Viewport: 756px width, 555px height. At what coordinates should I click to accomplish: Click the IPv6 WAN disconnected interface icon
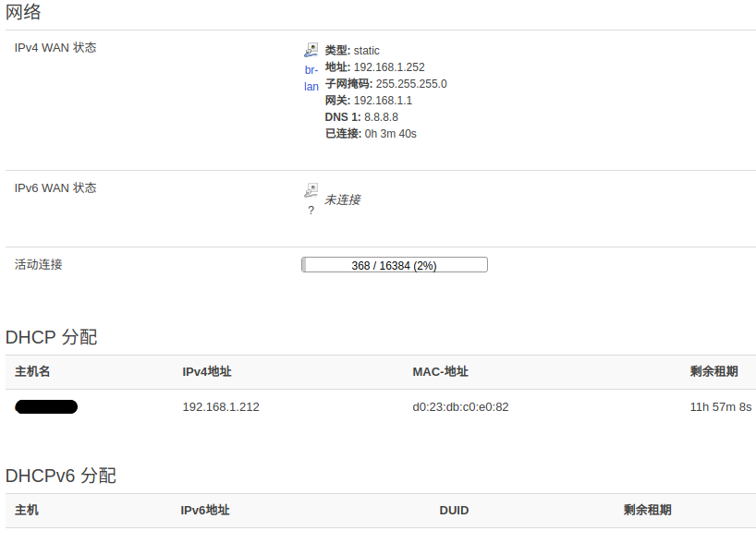pyautogui.click(x=311, y=191)
